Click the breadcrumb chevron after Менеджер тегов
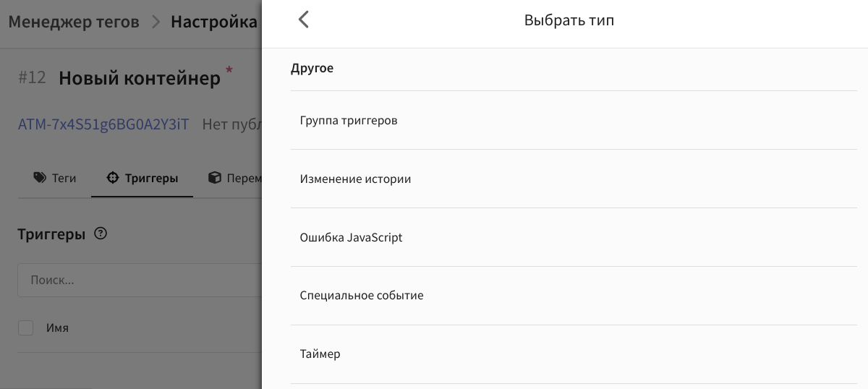 (x=156, y=22)
